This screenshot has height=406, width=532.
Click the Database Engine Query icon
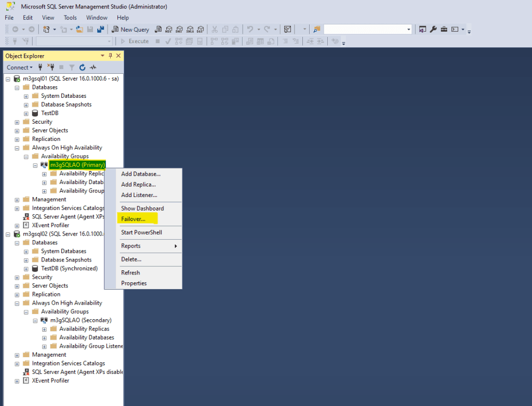pyautogui.click(x=158, y=30)
